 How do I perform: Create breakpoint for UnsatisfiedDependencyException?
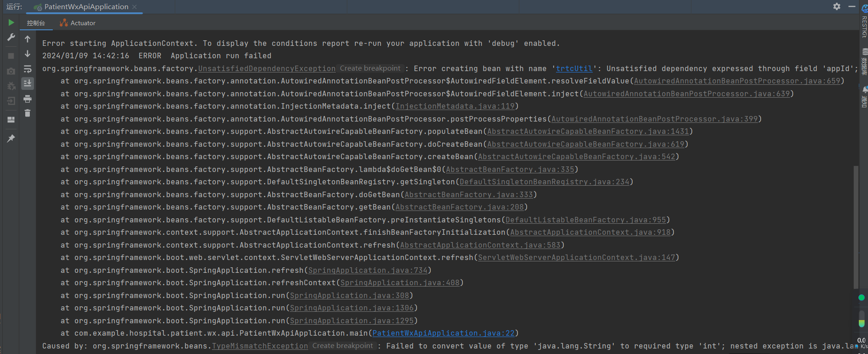(370, 68)
